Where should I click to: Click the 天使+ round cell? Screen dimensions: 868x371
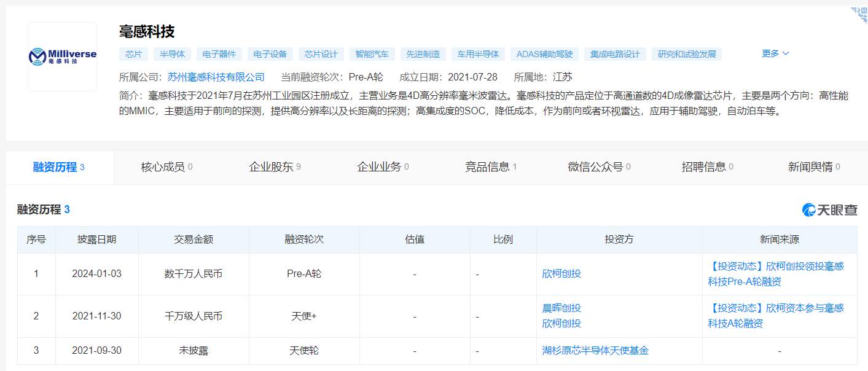(x=304, y=316)
